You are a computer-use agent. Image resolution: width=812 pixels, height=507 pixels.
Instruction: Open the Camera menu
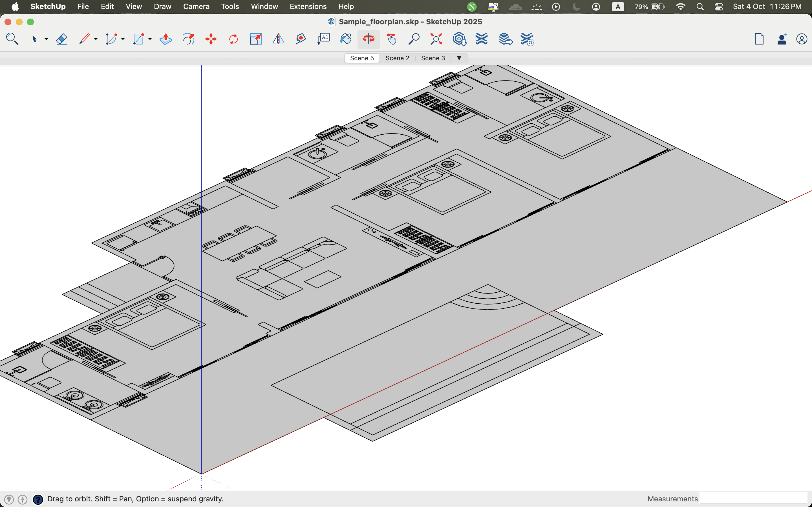point(196,6)
